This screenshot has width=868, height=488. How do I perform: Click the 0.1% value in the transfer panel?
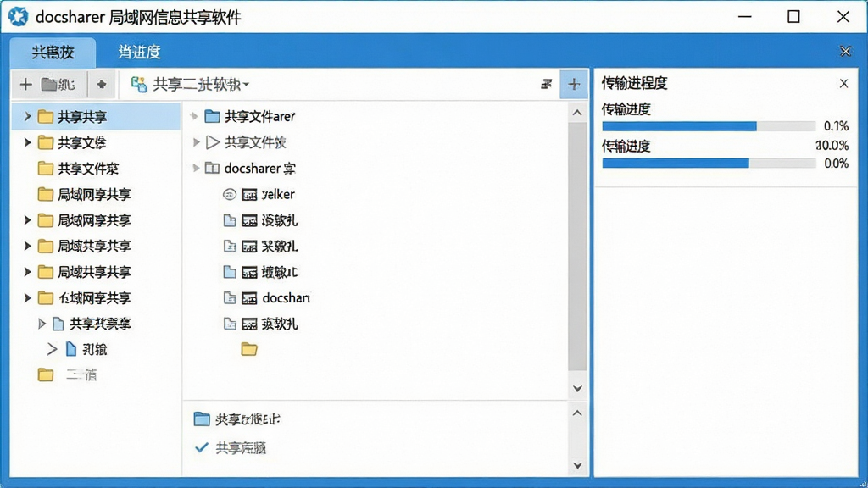(x=836, y=126)
